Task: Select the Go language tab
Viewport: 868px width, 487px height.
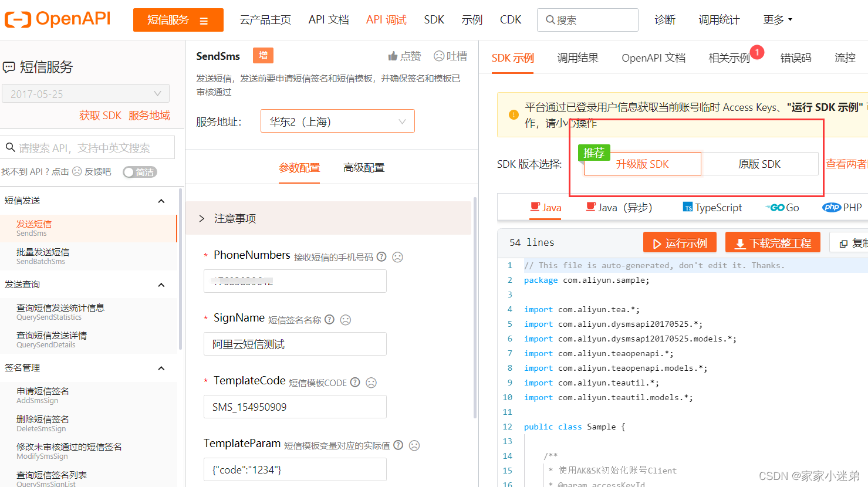Action: click(x=782, y=207)
